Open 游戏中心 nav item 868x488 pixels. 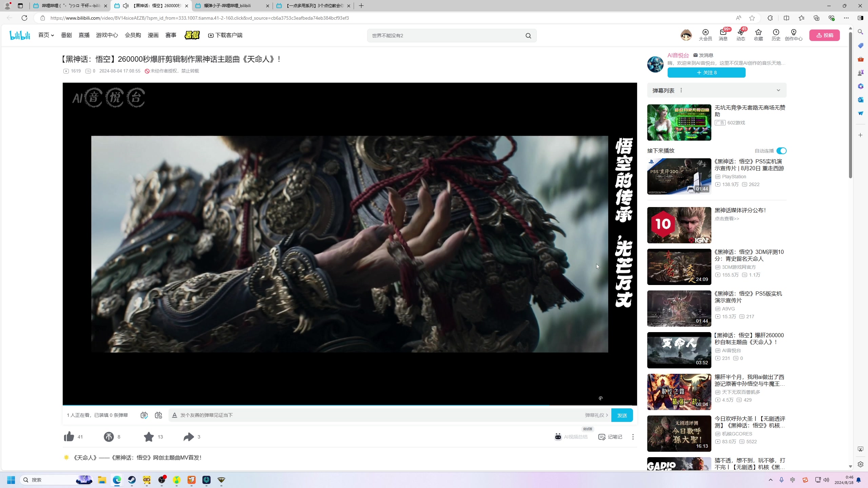pyautogui.click(x=107, y=35)
